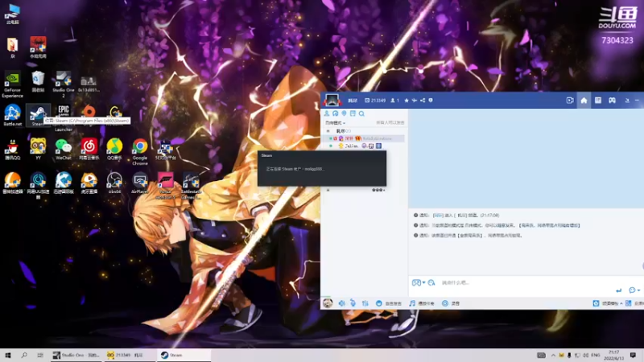The height and width of the screenshot is (362, 644).
Task: Open Task View on the taskbar
Action: point(39,355)
